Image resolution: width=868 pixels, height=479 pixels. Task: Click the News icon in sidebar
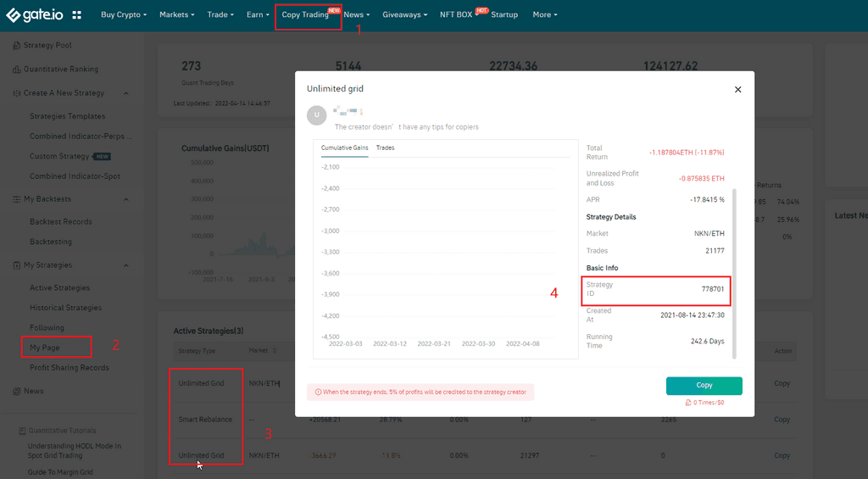click(16, 391)
